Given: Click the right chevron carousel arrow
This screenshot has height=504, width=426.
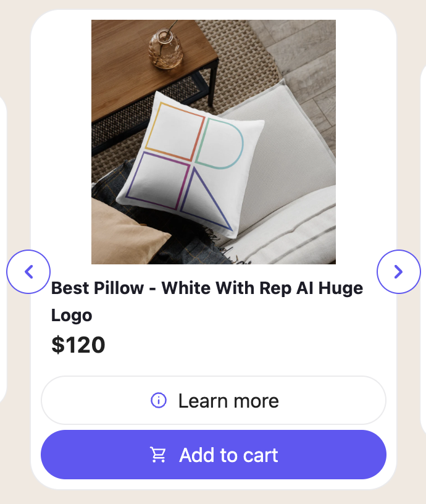Looking at the screenshot, I should click(399, 272).
